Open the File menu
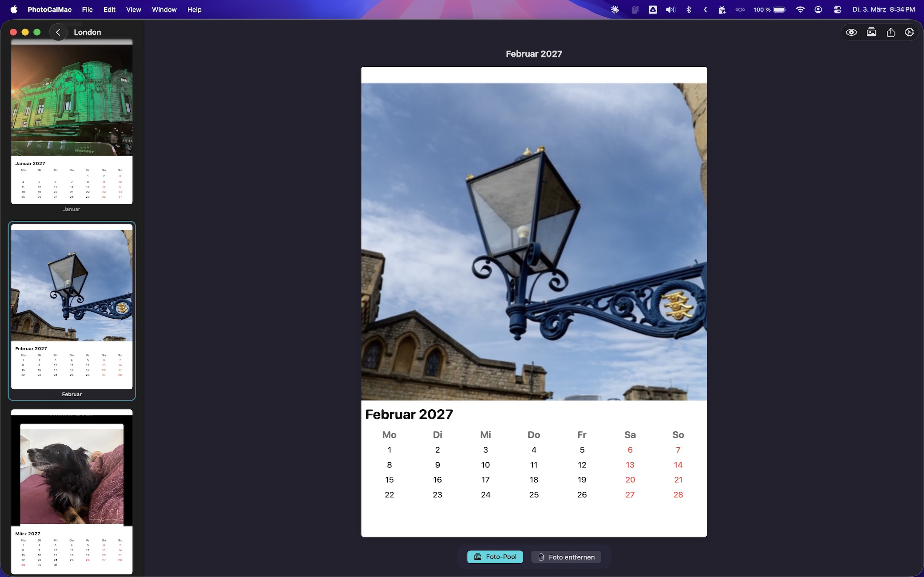 [87, 9]
